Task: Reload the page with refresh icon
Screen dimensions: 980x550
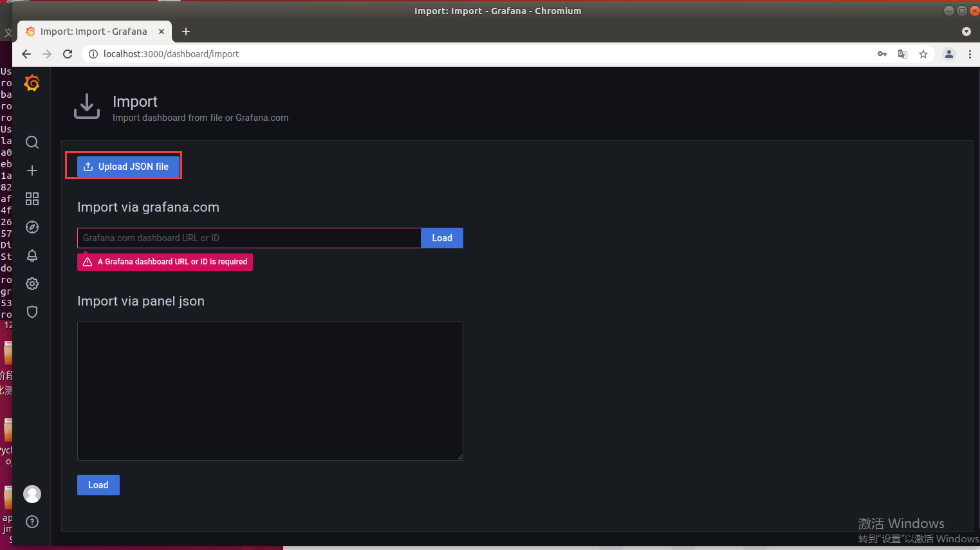Action: (x=68, y=54)
